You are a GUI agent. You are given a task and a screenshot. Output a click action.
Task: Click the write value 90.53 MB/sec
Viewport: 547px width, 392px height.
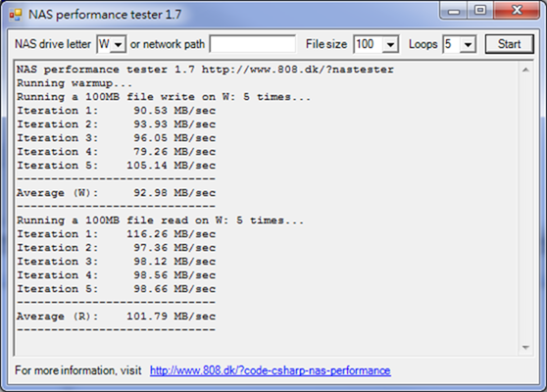click(174, 111)
